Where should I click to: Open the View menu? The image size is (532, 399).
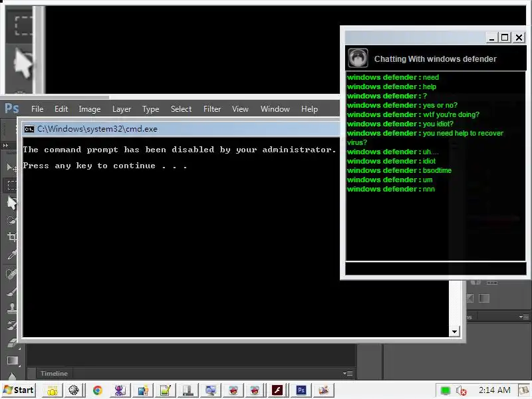tap(240, 109)
